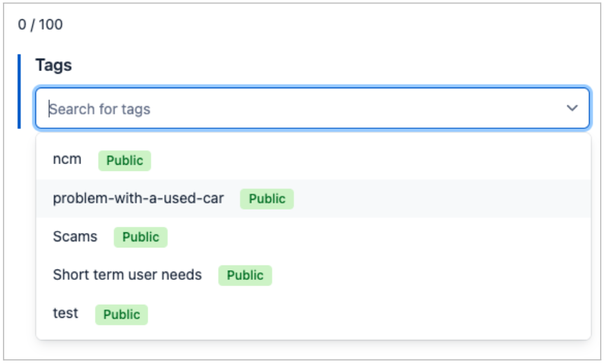Click the Public badge next to Scams
This screenshot has height=364, width=605.
point(141,238)
